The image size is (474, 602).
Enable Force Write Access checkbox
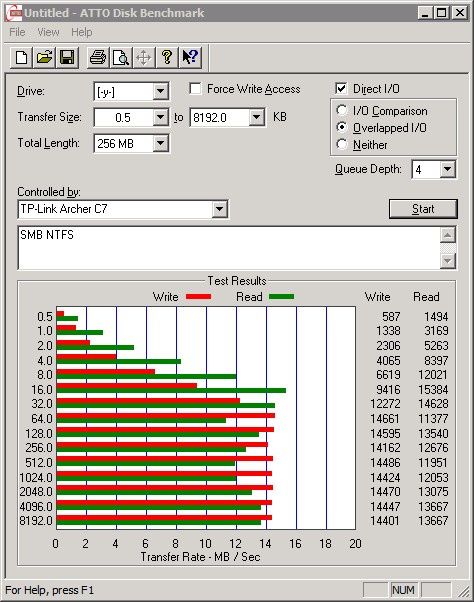point(195,89)
